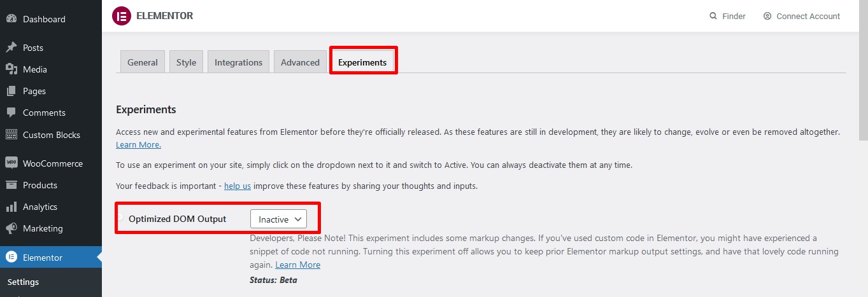The image size is (868, 297).
Task: Click the WooCommerce icon in sidebar
Action: [x=11, y=163]
